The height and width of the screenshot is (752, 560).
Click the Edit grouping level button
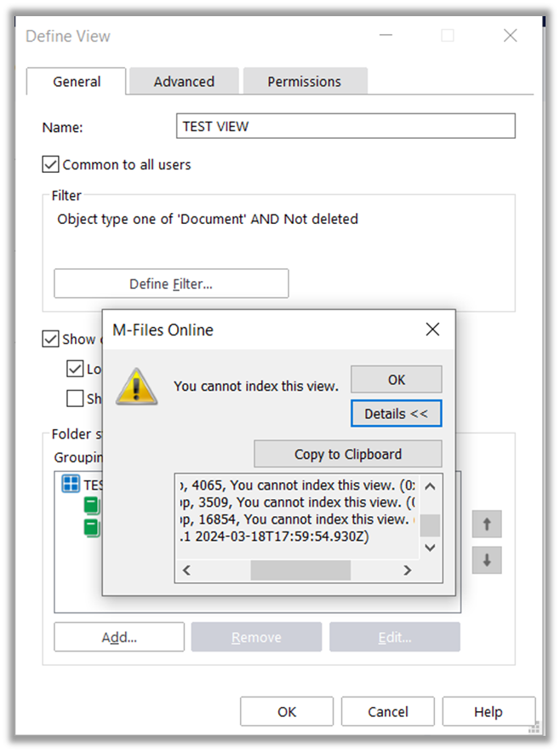(x=395, y=637)
